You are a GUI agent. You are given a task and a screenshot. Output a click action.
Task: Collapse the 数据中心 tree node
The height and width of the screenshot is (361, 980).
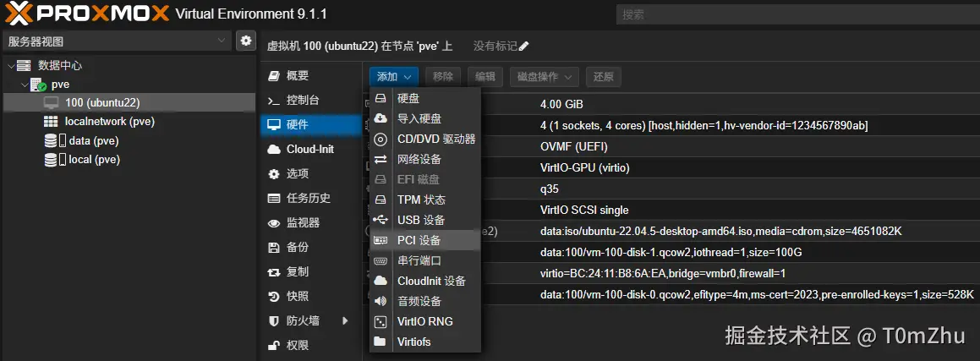[x=10, y=66]
